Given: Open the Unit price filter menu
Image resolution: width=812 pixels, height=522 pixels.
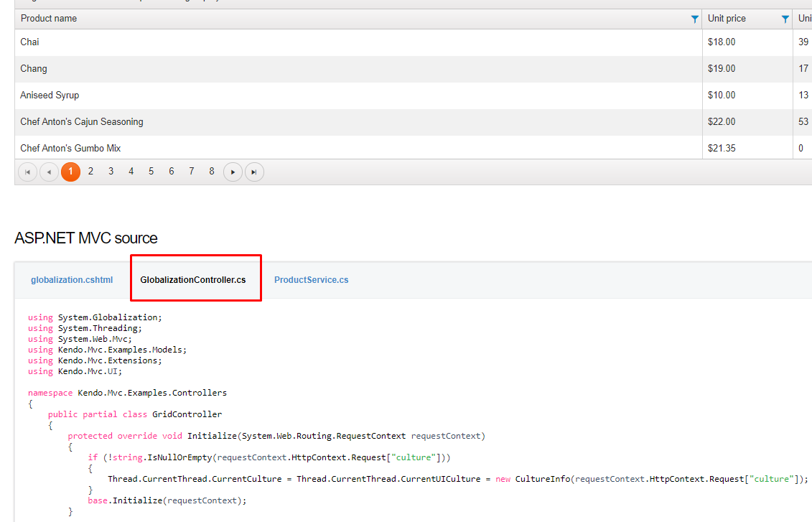Looking at the screenshot, I should (x=784, y=18).
